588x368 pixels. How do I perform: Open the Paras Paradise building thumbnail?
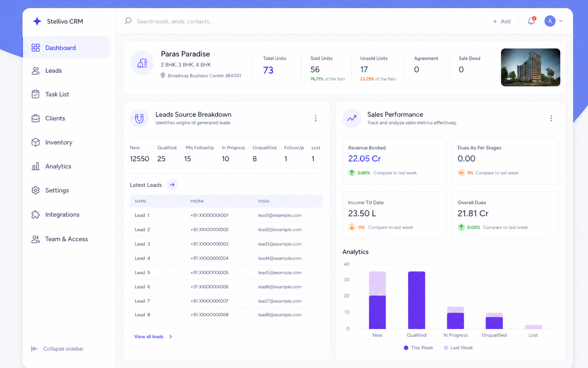coord(531,68)
